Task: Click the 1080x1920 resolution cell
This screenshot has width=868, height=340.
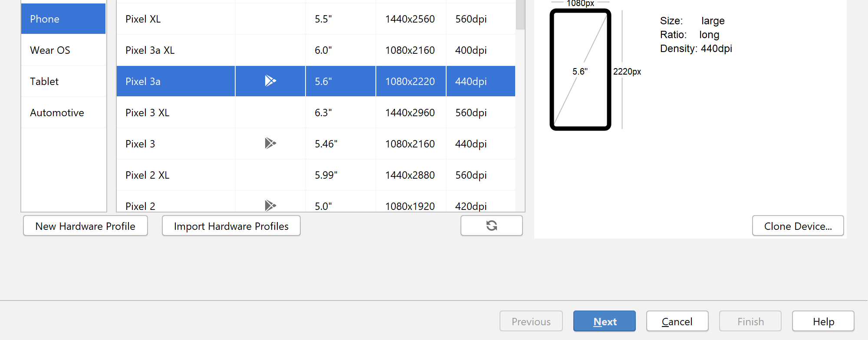Action: 411,202
